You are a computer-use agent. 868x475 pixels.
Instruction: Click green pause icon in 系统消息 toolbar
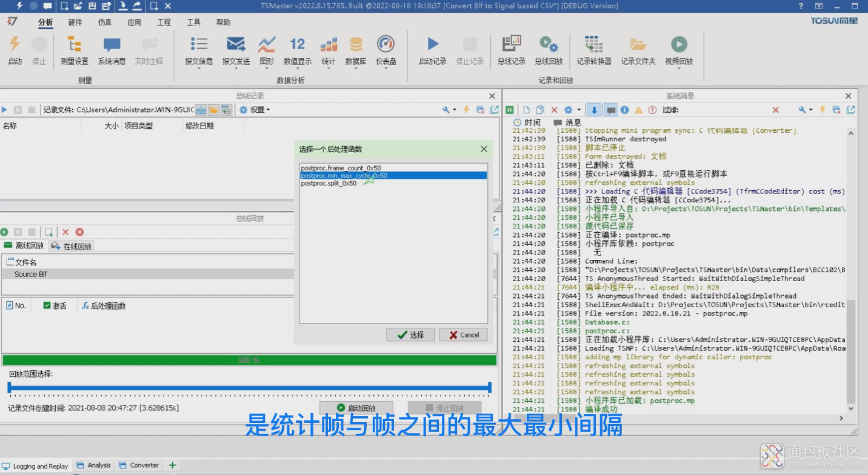(510, 110)
